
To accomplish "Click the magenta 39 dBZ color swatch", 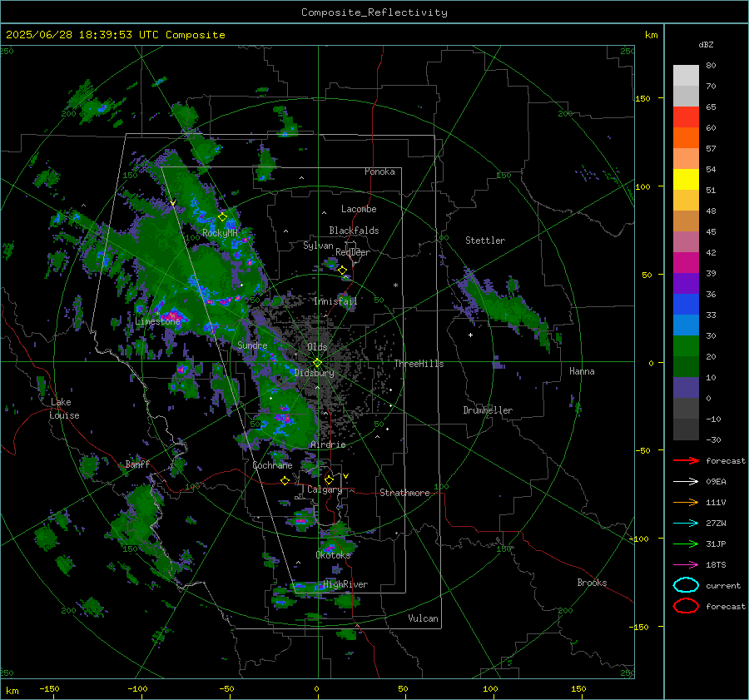I will (686, 263).
